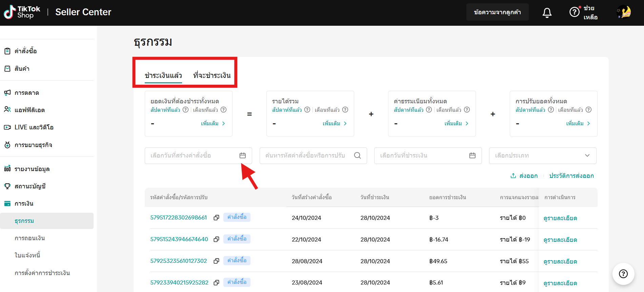Open ประวัติการส่งออก link

click(x=571, y=176)
